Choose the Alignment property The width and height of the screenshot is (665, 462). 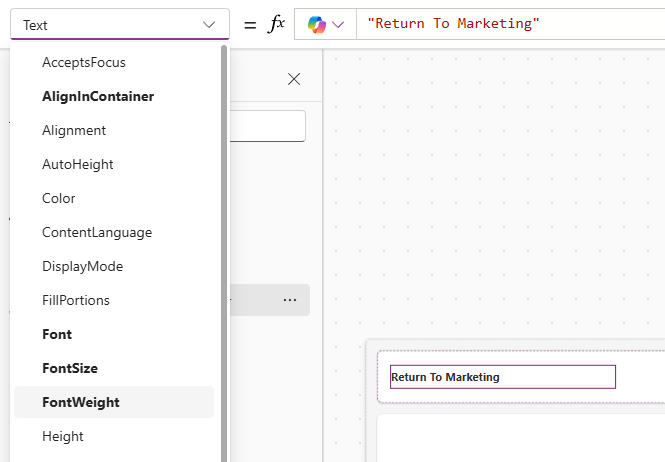pos(74,130)
